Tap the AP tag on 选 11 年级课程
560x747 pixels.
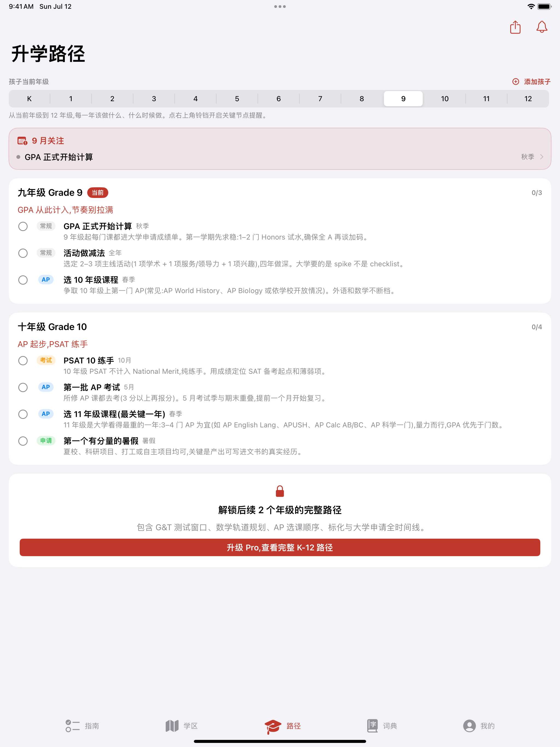point(46,414)
